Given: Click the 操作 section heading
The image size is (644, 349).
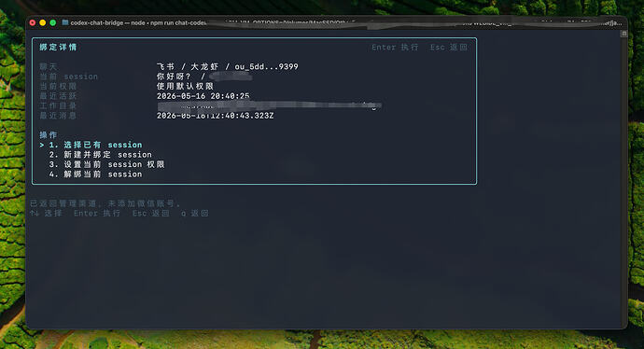Looking at the screenshot, I should coord(49,134).
